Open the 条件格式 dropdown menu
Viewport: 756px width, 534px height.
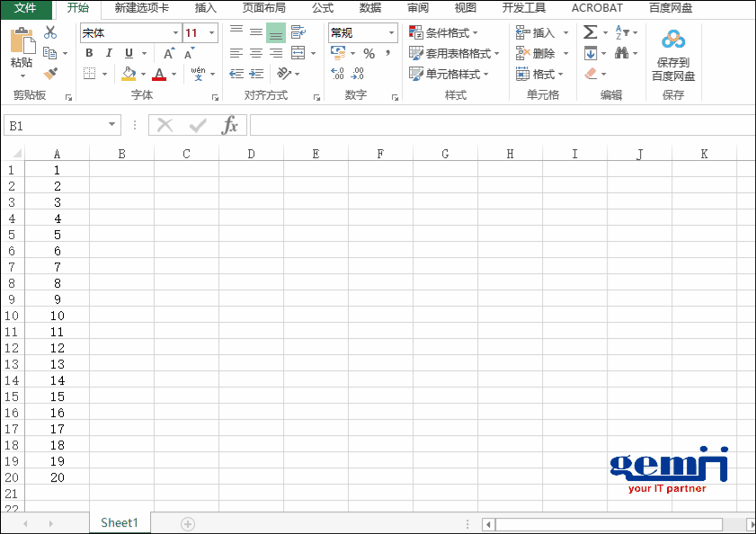pos(444,33)
